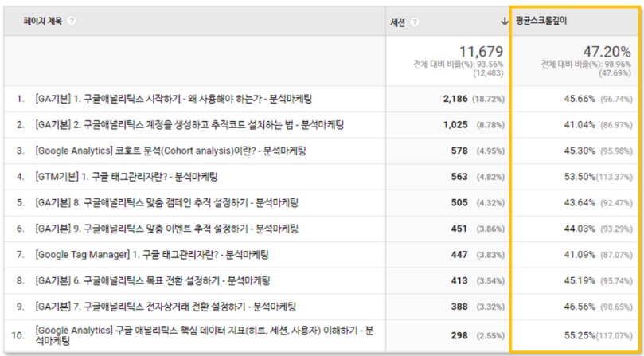Click session share (4.95%) in row 3
The image size is (644, 356).
[490, 151]
